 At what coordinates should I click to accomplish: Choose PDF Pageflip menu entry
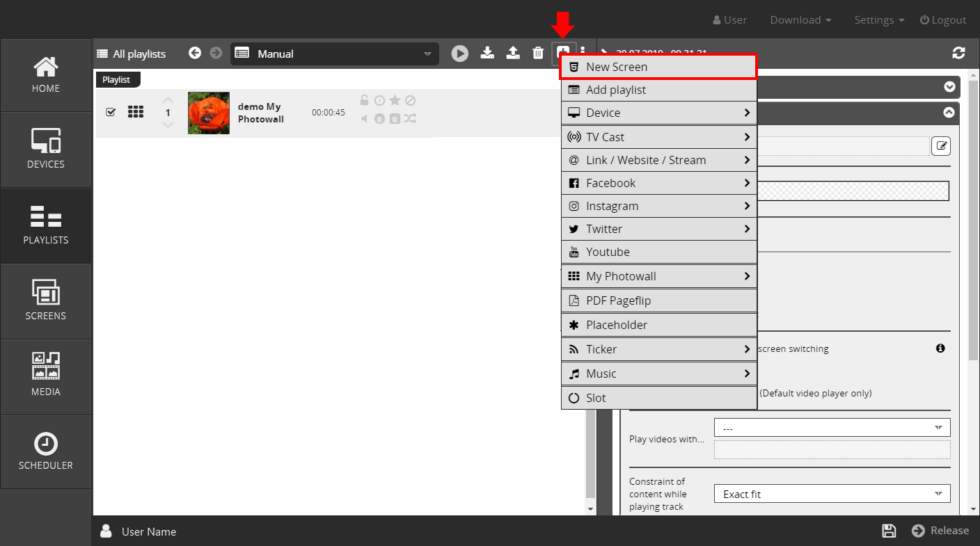point(658,300)
